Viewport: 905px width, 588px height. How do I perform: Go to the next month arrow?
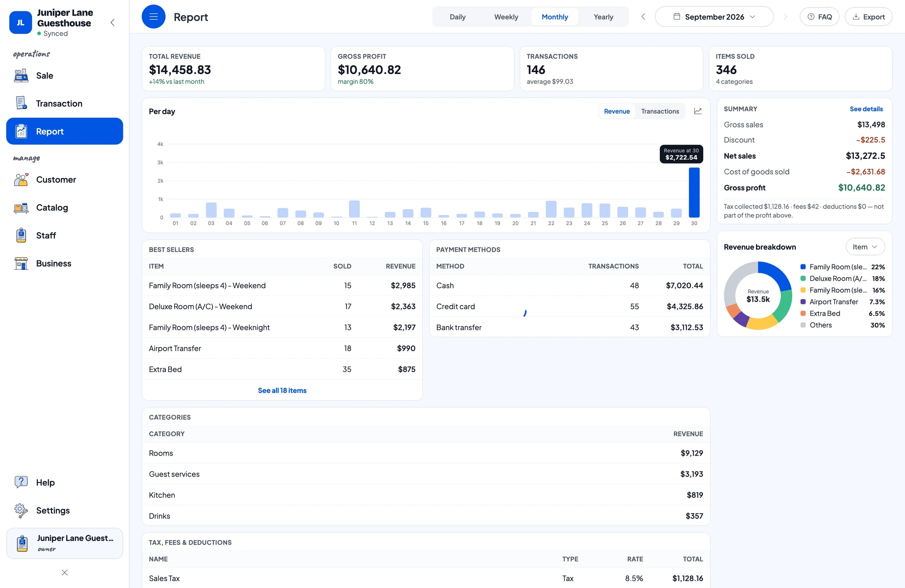pyautogui.click(x=785, y=17)
